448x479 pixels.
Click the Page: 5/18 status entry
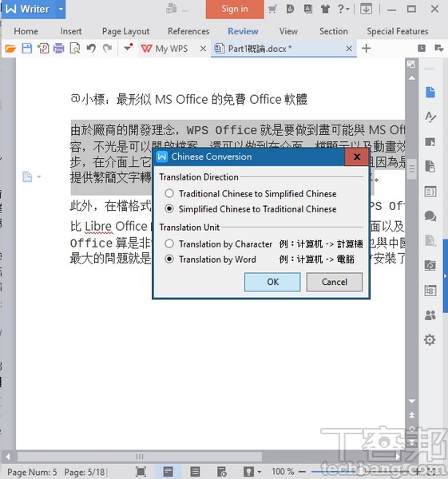coord(84,472)
